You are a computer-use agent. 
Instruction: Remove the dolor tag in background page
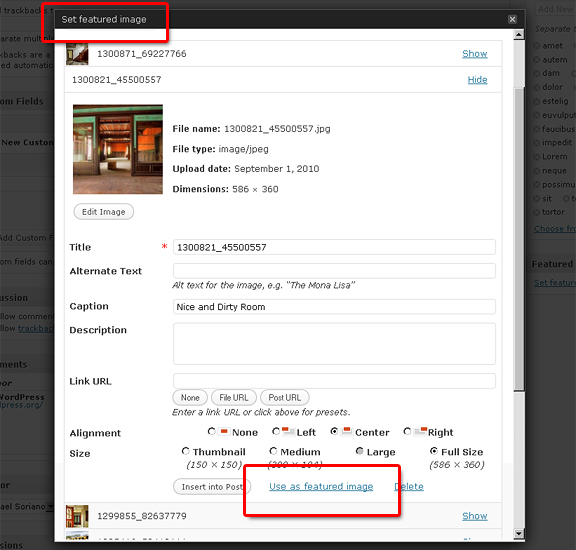[x=537, y=87]
